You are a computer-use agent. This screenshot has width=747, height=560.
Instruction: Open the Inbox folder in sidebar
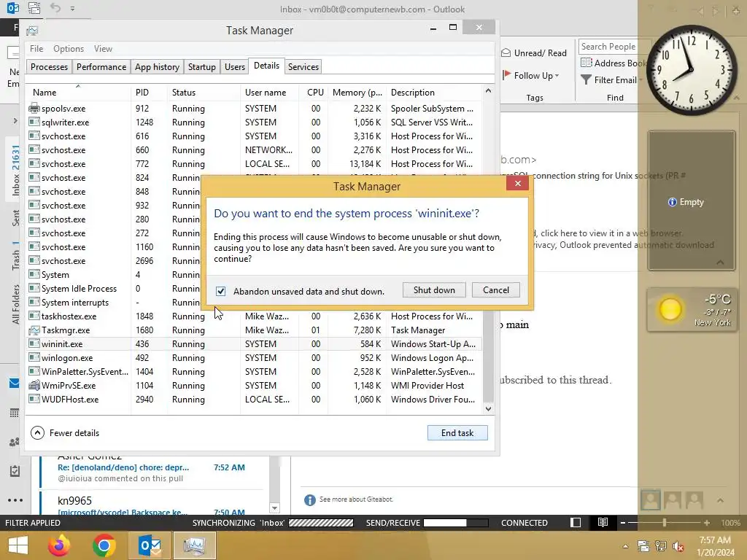tap(16, 171)
